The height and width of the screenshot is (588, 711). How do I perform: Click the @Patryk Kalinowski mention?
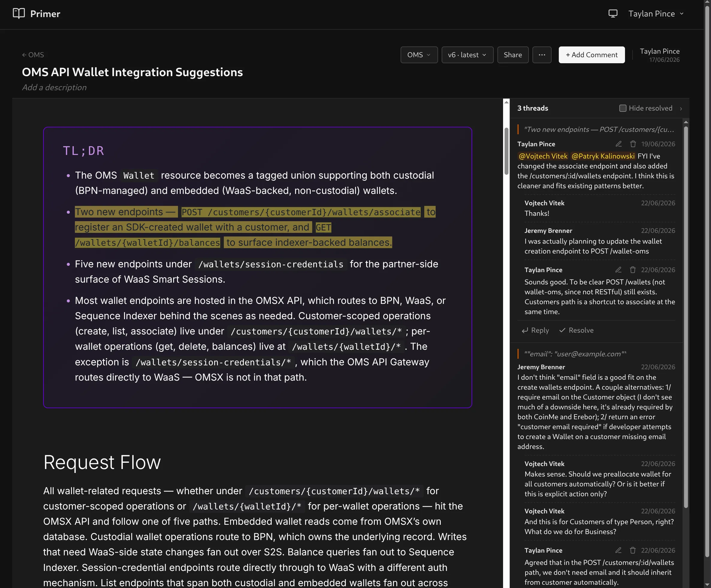[x=603, y=156]
